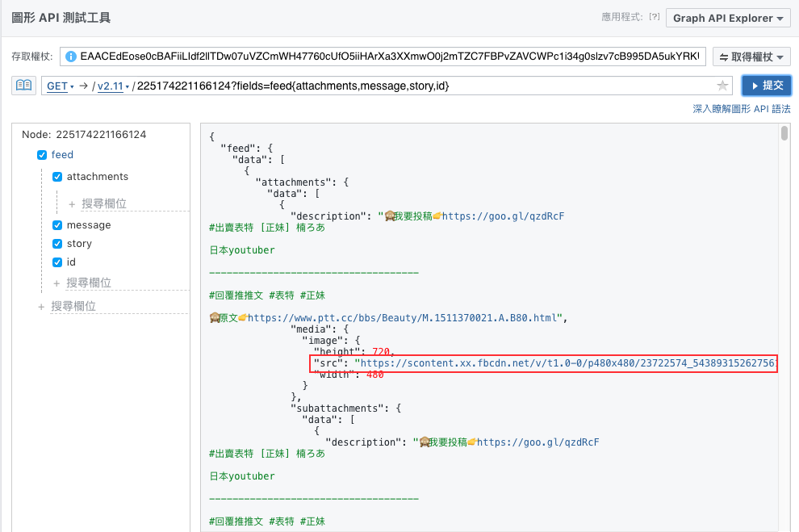Uncheck the attachments checkbox

click(x=57, y=177)
